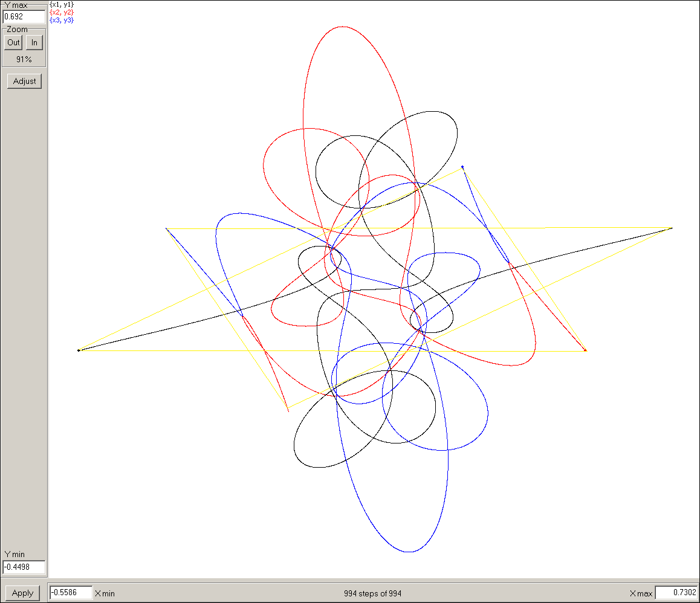Viewport: 700px width, 603px height.
Task: Edit the X max value field
Action: 676,593
